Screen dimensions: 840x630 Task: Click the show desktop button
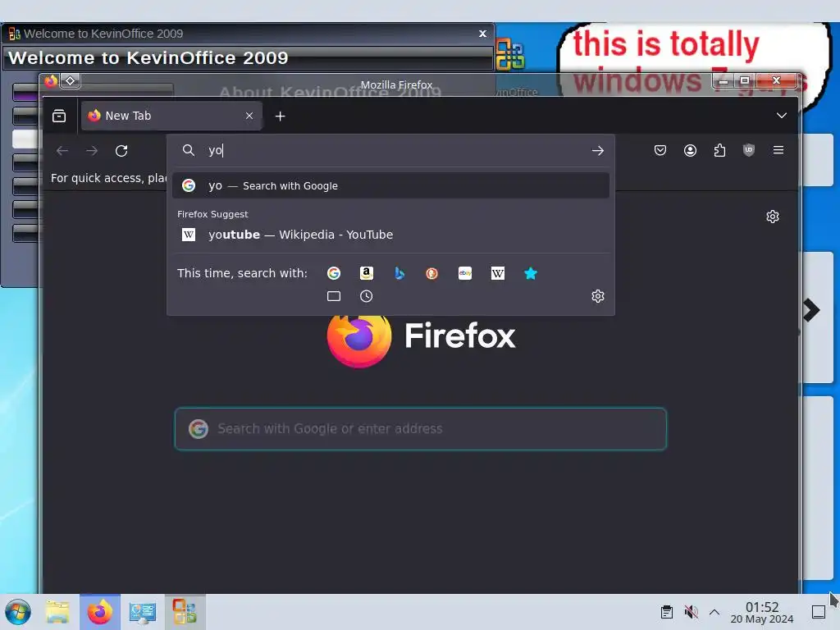pos(818,612)
